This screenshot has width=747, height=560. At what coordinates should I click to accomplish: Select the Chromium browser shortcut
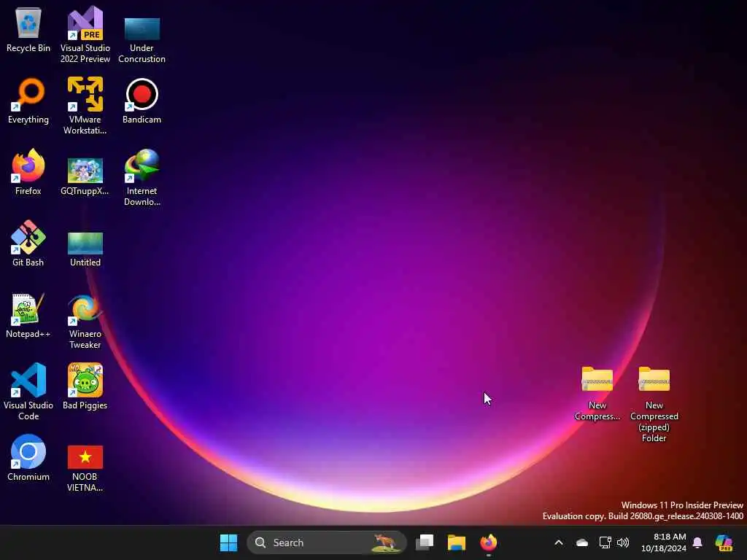tap(28, 458)
